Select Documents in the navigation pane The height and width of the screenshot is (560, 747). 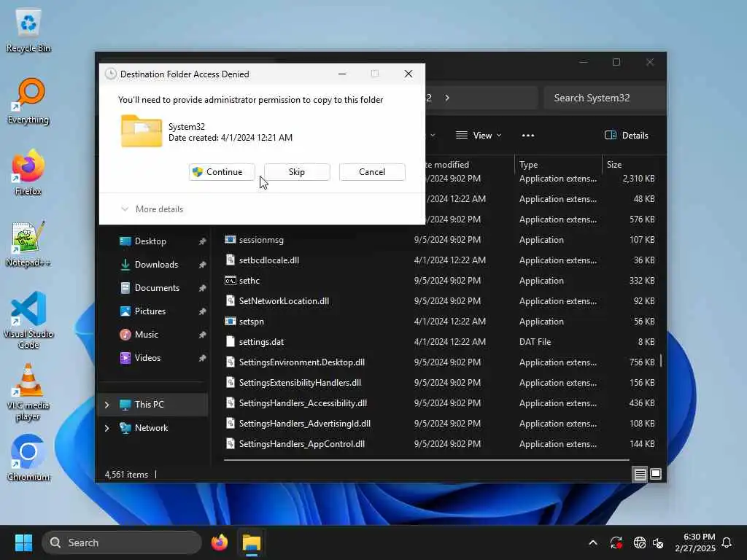point(157,288)
